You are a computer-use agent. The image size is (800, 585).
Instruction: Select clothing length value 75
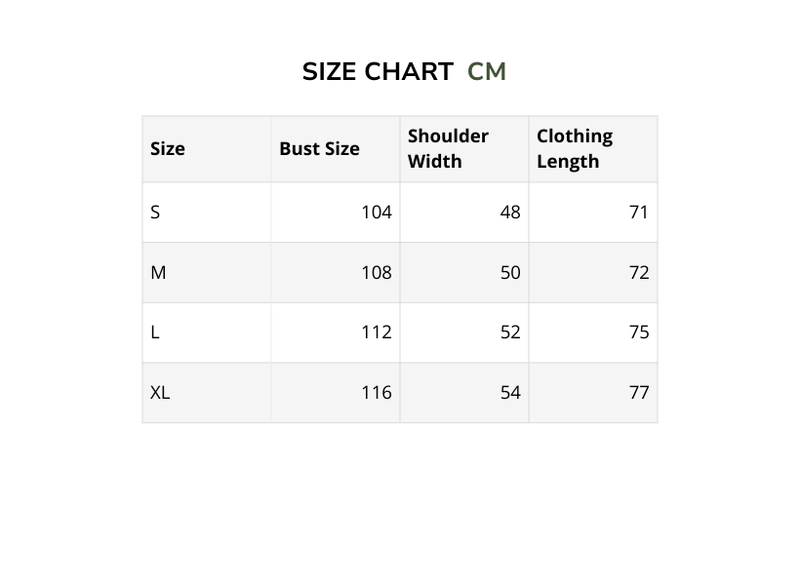click(639, 332)
